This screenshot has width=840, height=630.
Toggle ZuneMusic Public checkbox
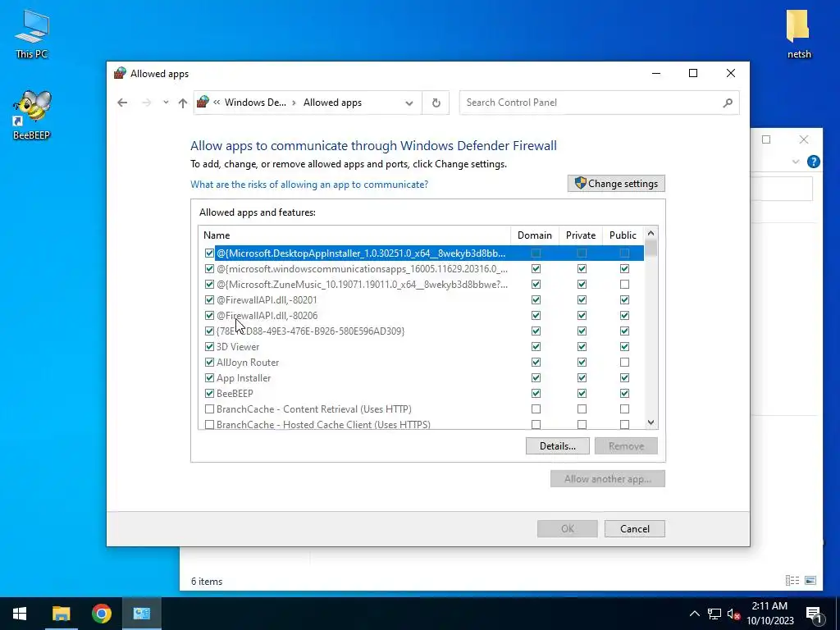[x=624, y=284]
